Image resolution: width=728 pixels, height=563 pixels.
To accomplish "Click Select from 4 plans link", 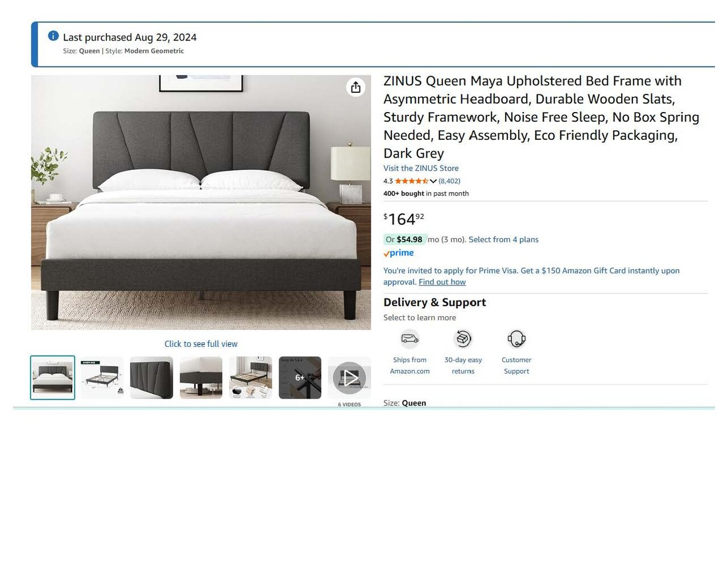I will coord(503,239).
